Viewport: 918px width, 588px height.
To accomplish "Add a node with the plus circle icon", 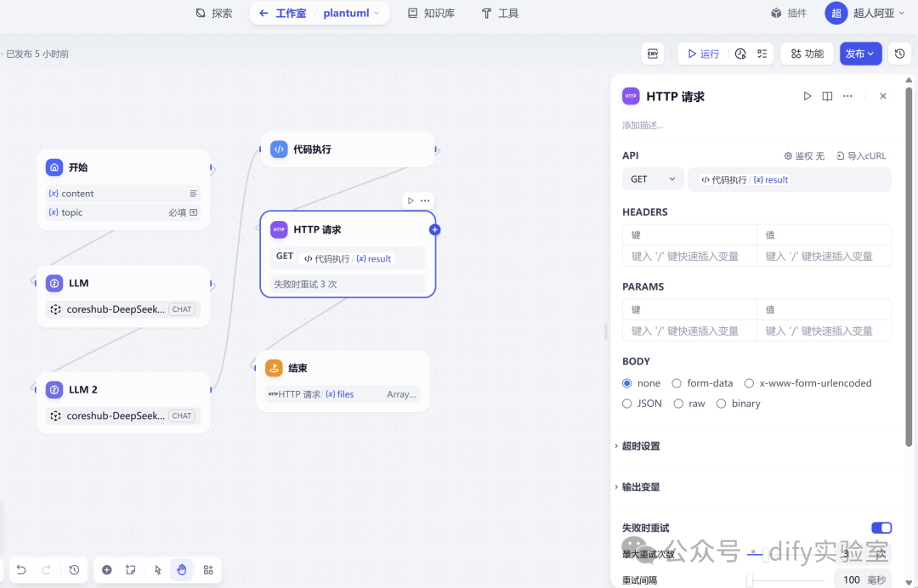I will pos(107,570).
